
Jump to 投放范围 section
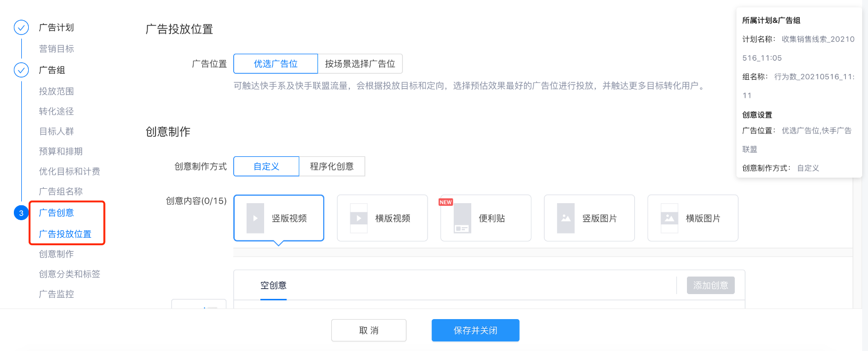pos(56,91)
